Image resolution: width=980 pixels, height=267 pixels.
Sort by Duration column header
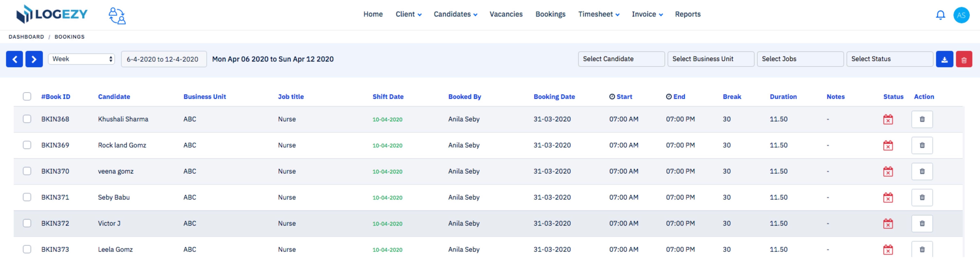(x=783, y=97)
